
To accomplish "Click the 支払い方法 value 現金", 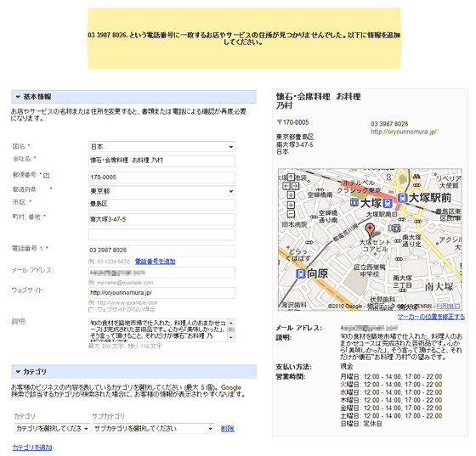I will (x=347, y=367).
